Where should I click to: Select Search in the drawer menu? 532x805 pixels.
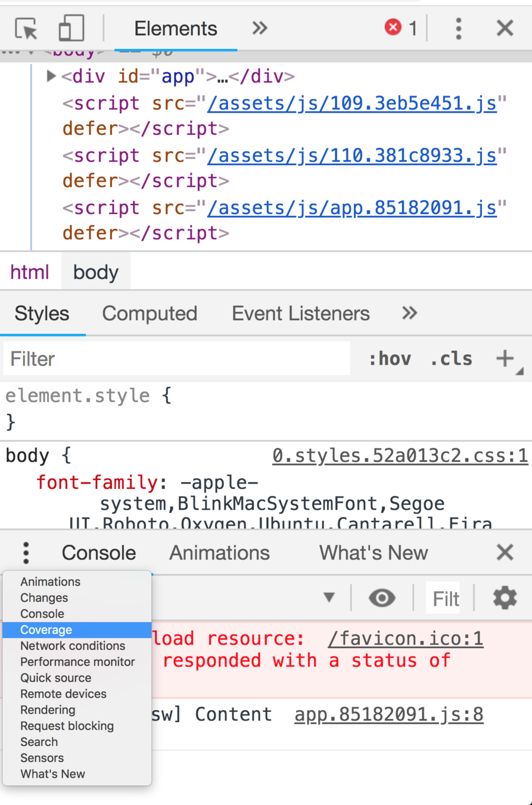tap(77, 742)
